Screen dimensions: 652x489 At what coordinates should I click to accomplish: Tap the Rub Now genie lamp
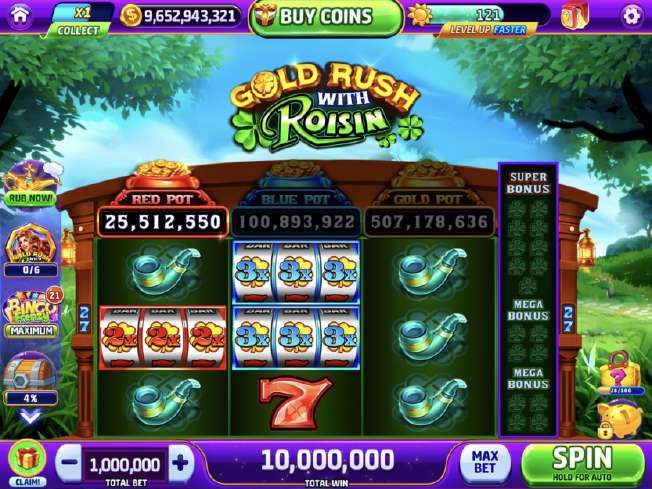click(31, 185)
